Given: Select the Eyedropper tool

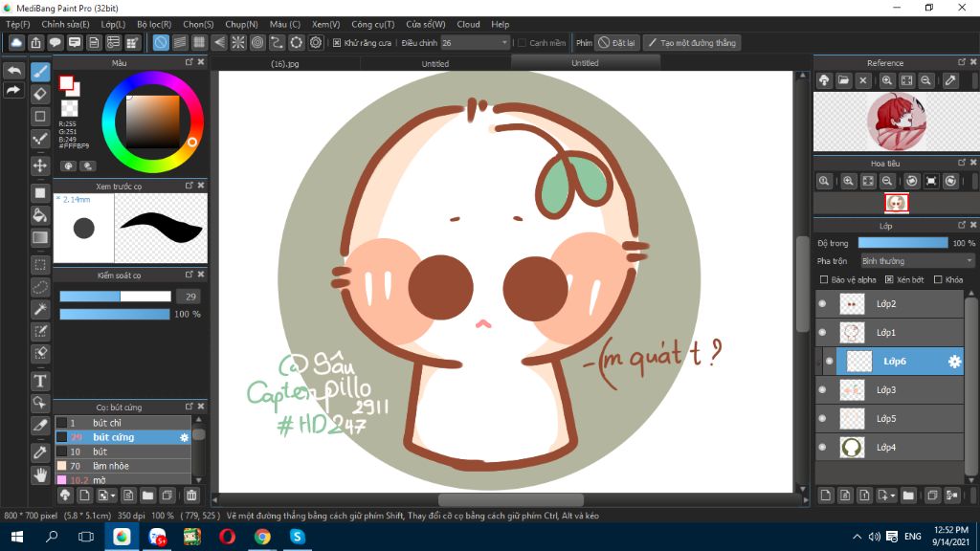Looking at the screenshot, I should [x=40, y=452].
